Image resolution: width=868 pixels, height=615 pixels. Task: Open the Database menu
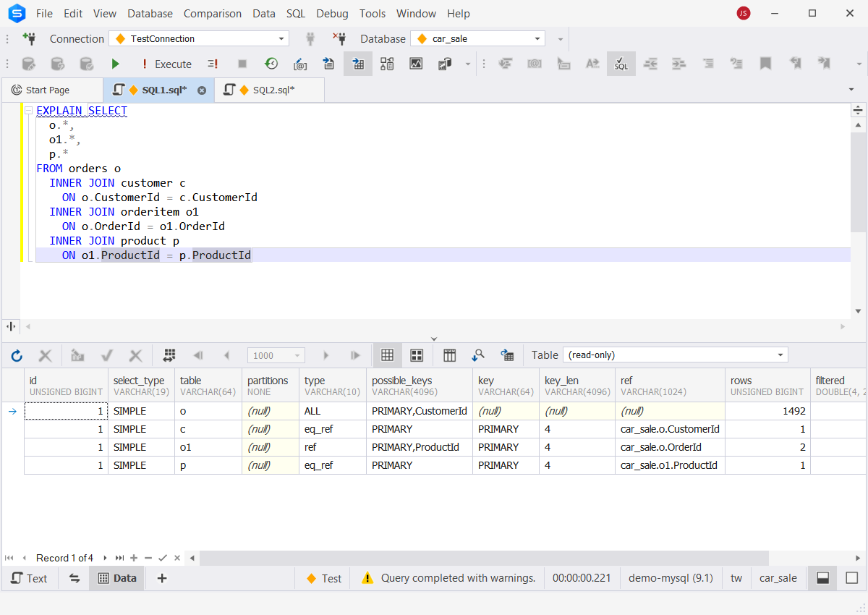[150, 13]
